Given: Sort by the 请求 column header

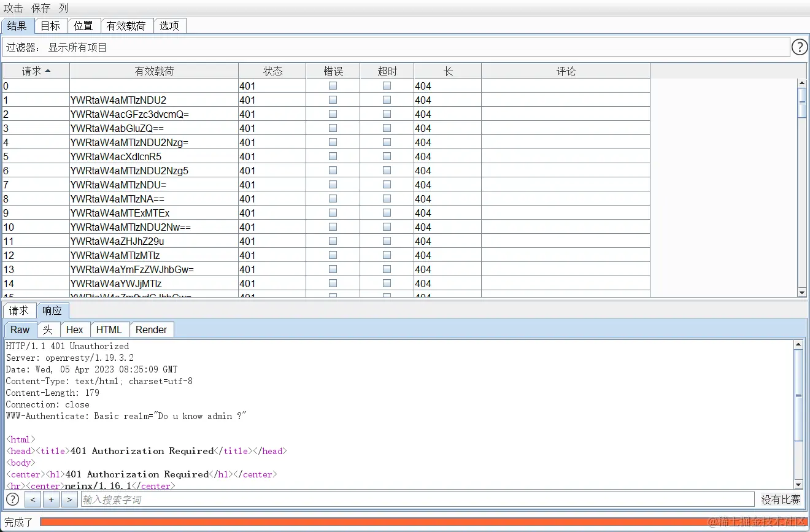Looking at the screenshot, I should click(x=36, y=71).
